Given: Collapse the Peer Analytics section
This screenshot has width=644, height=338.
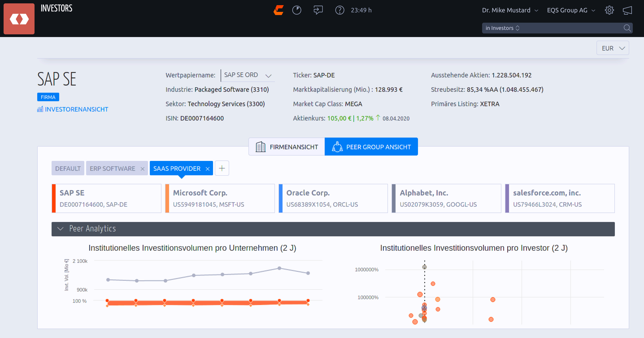Looking at the screenshot, I should click(x=60, y=229).
